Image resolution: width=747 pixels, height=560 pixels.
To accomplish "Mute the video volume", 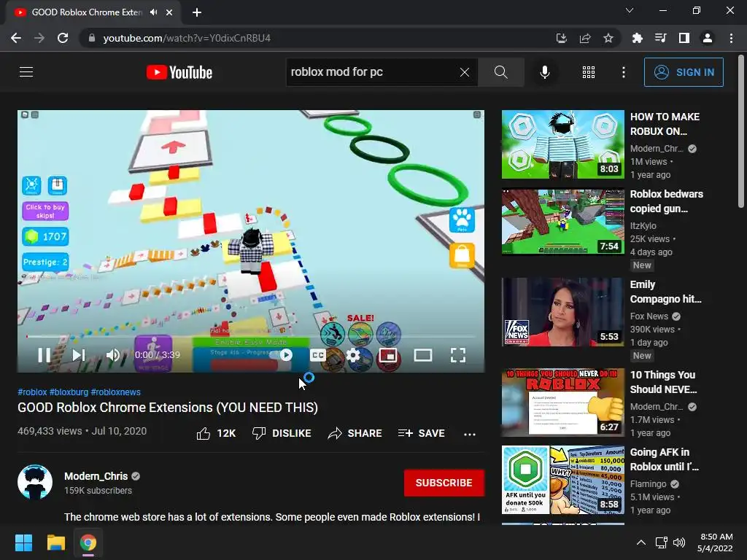I will pos(113,355).
